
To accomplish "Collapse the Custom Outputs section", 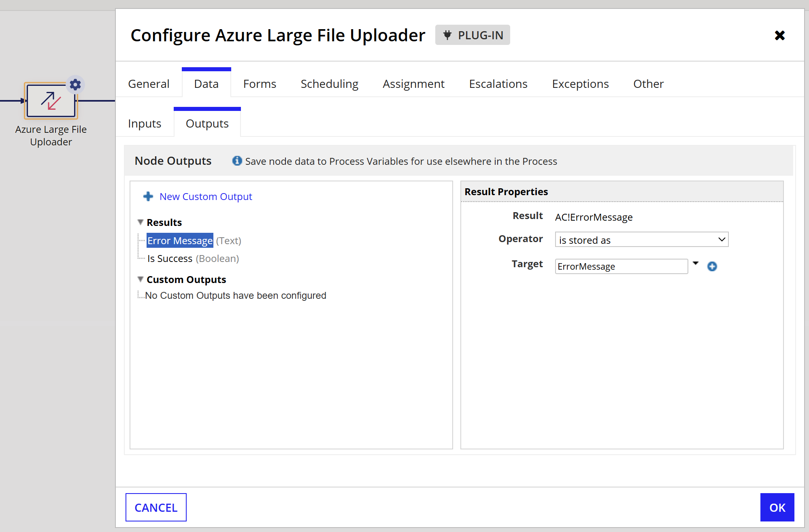I will pyautogui.click(x=141, y=279).
